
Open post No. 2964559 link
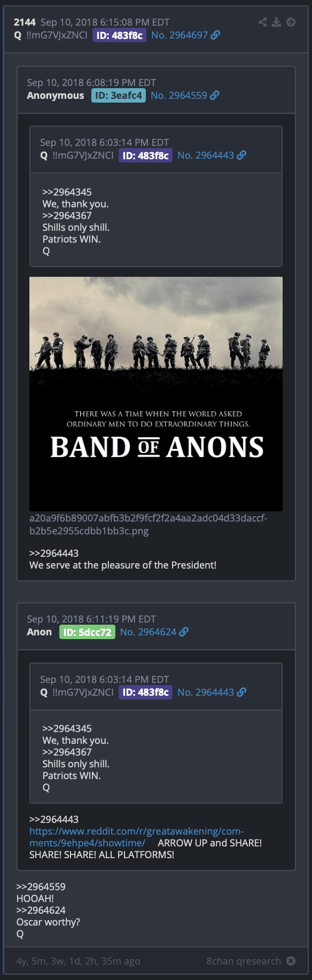click(x=179, y=96)
